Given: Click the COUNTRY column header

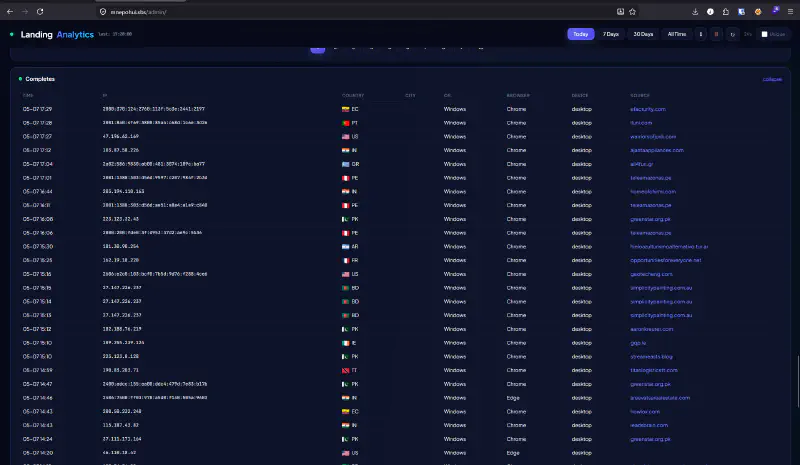Looking at the screenshot, I should click(x=353, y=95).
